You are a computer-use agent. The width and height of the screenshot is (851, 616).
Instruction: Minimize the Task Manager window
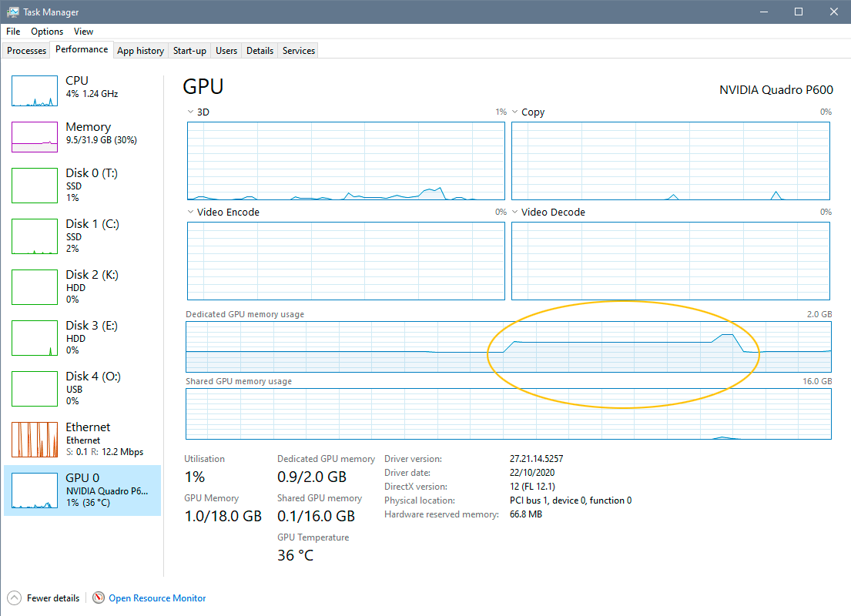pyautogui.click(x=764, y=12)
